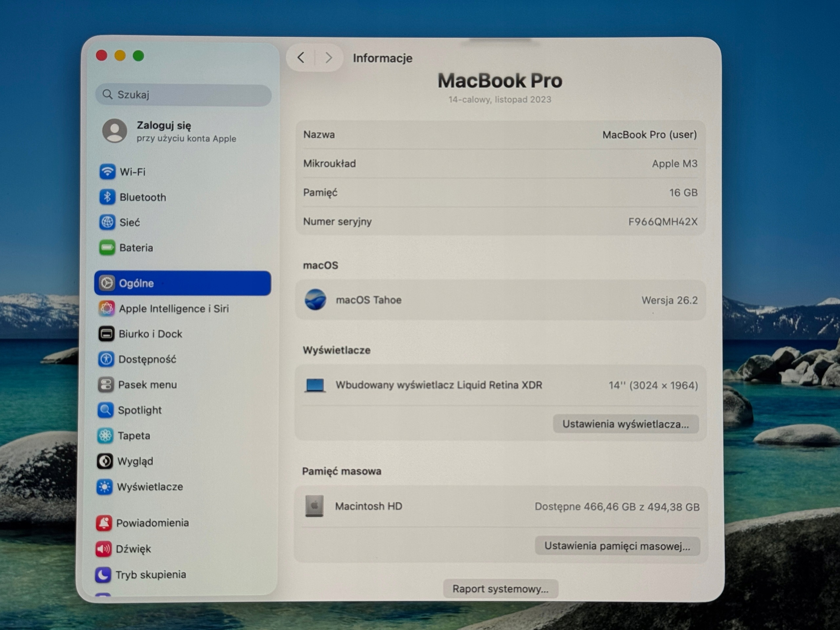Select the Wygląd appearance icon
This screenshot has height=630, width=840.
tap(104, 461)
